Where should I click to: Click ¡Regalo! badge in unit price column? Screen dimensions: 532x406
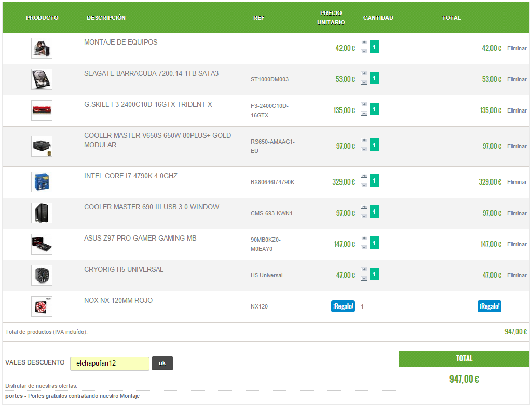tap(343, 306)
